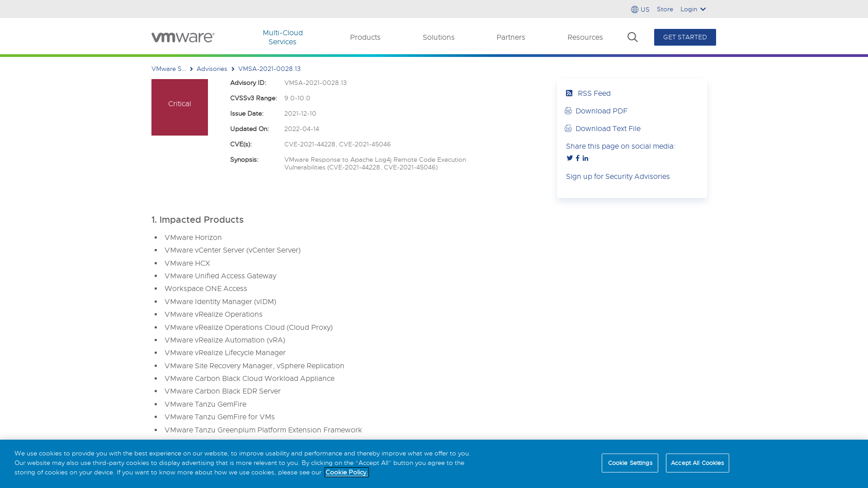The height and width of the screenshot is (488, 868).
Task: Open the Cookie Policy link
Action: click(x=346, y=472)
